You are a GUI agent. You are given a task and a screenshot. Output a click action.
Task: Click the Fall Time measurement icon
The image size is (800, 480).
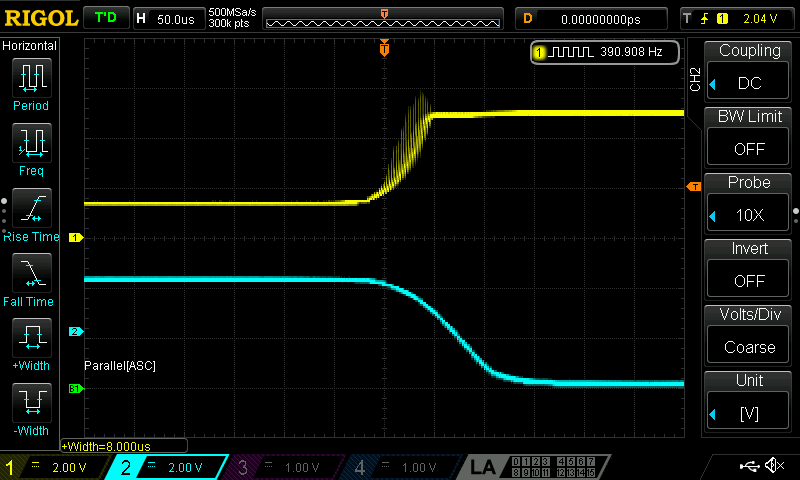[x=31, y=275]
